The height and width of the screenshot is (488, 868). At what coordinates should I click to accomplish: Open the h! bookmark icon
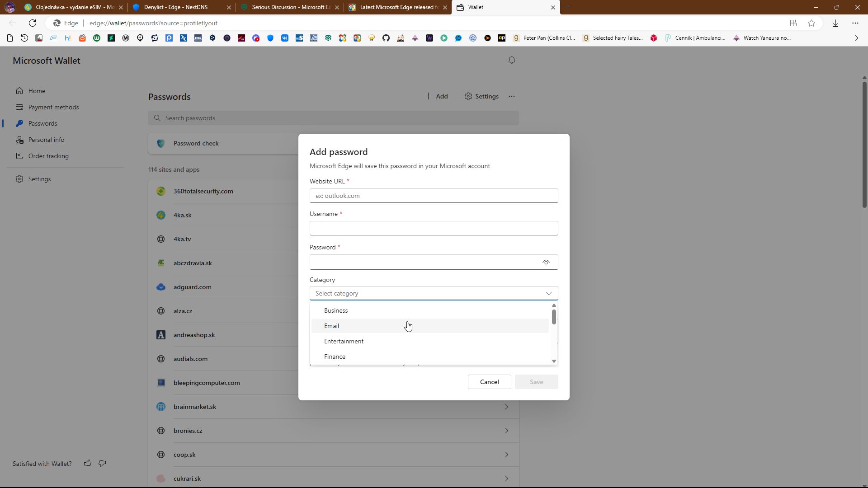(x=68, y=38)
